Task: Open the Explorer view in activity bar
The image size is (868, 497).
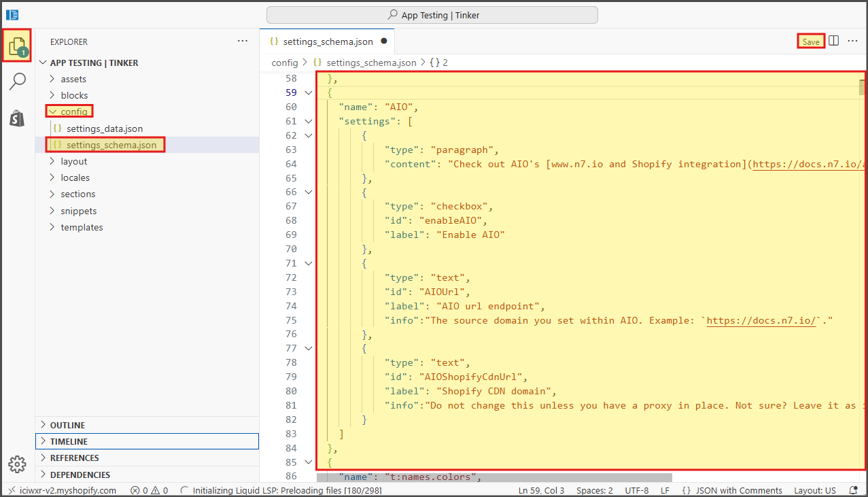Action: pos(17,46)
